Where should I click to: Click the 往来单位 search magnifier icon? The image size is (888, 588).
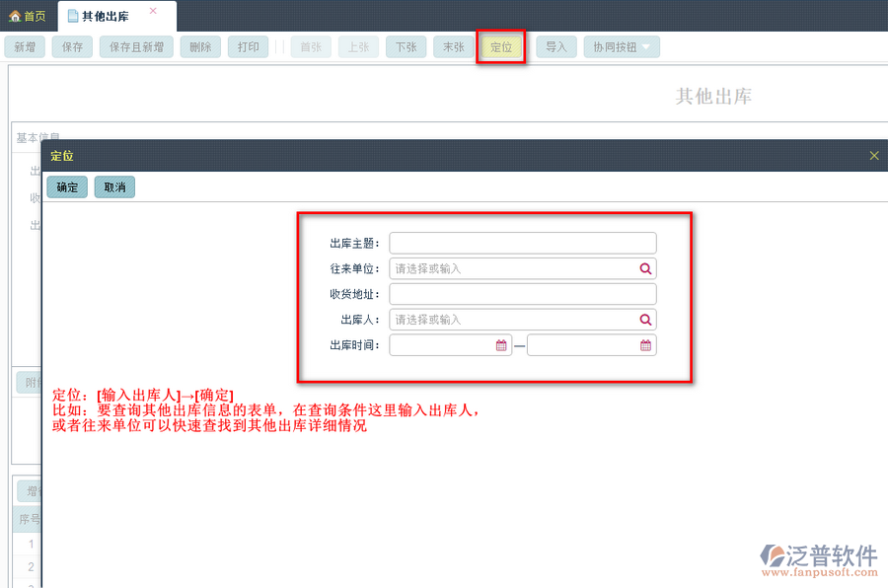(x=645, y=268)
